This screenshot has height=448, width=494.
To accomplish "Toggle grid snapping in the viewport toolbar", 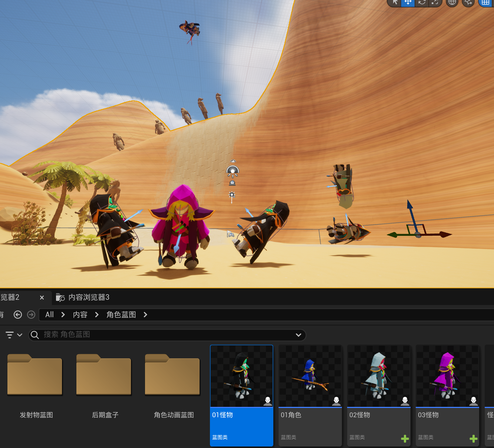I will [485, 3].
